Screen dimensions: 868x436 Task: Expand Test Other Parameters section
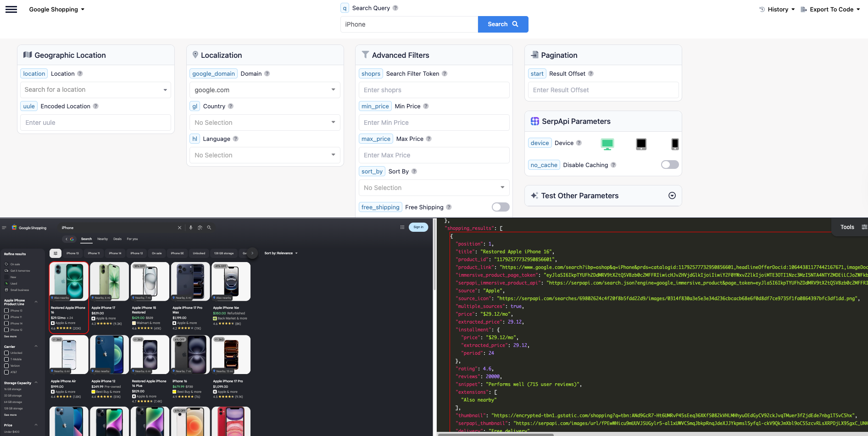pos(672,196)
